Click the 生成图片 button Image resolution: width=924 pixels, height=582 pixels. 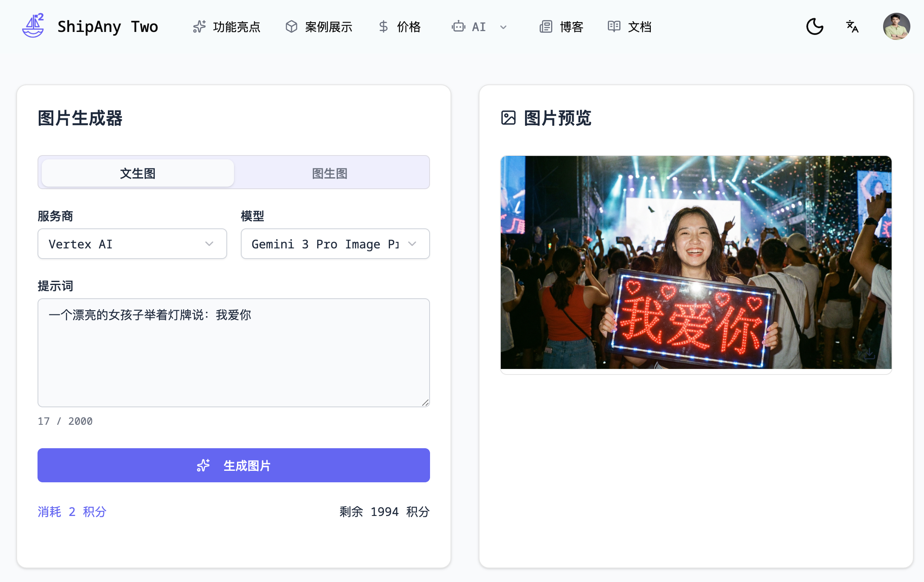coord(234,465)
